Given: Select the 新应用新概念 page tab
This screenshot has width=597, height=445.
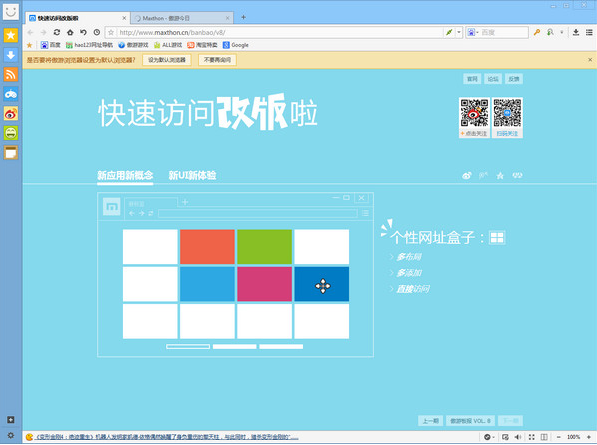Looking at the screenshot, I should (125, 175).
